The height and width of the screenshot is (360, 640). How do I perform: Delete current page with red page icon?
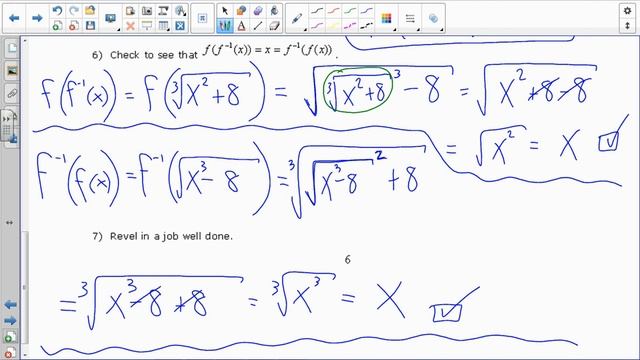coord(73,26)
